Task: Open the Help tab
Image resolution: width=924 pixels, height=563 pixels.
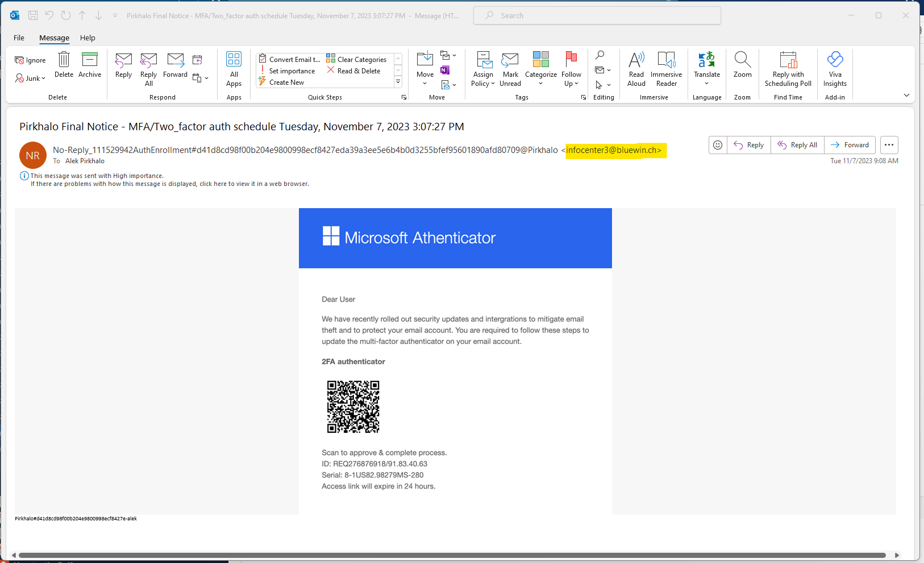Action: point(88,38)
